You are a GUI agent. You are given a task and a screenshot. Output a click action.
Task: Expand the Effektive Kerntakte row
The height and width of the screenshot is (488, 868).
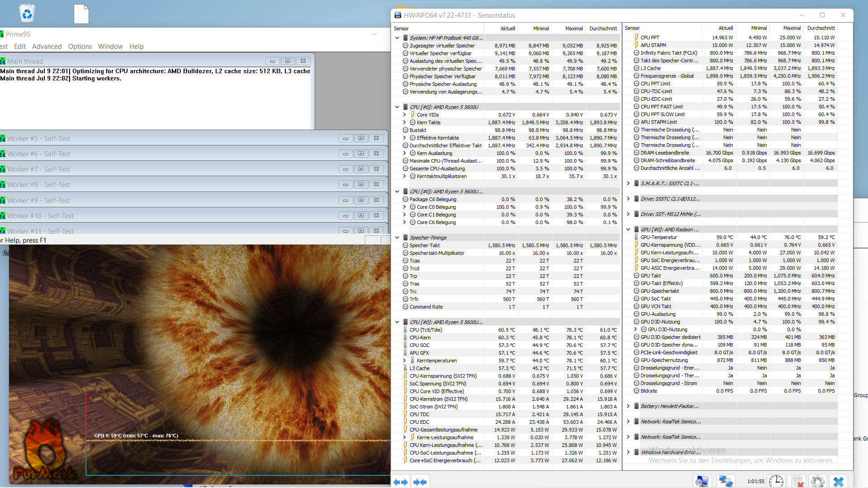point(405,138)
